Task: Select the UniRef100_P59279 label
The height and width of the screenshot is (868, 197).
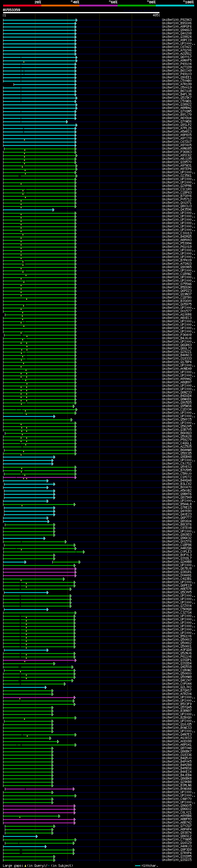Action: (177, 440)
